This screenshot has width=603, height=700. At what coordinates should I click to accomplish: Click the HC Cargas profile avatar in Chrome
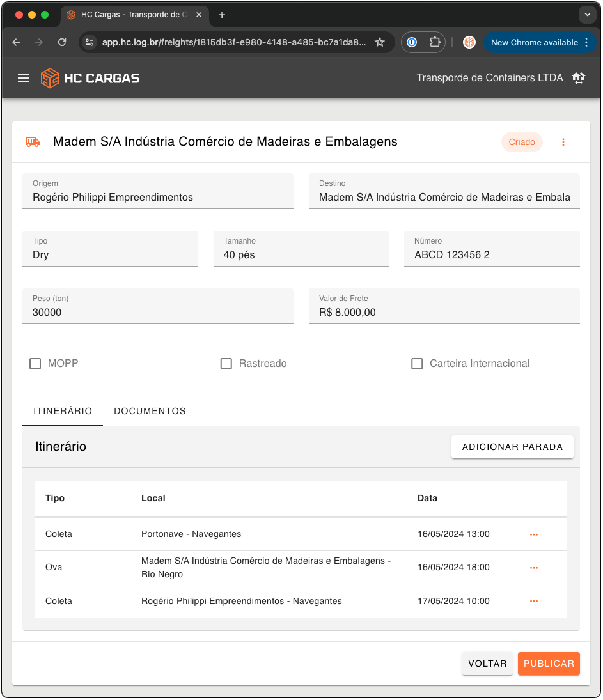469,42
